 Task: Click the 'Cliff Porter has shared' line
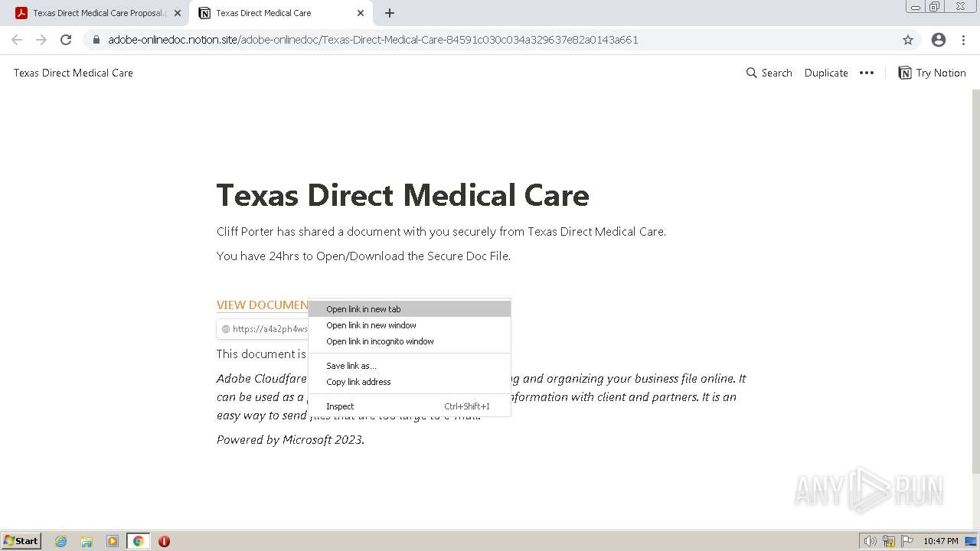[x=441, y=232]
